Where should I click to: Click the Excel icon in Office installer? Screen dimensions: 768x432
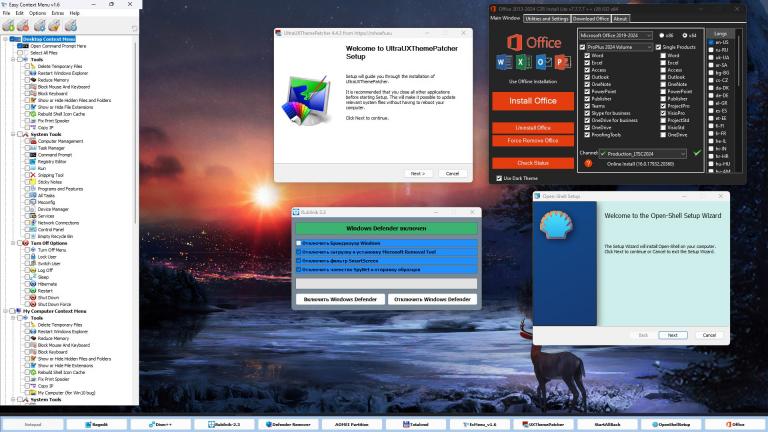click(x=523, y=62)
